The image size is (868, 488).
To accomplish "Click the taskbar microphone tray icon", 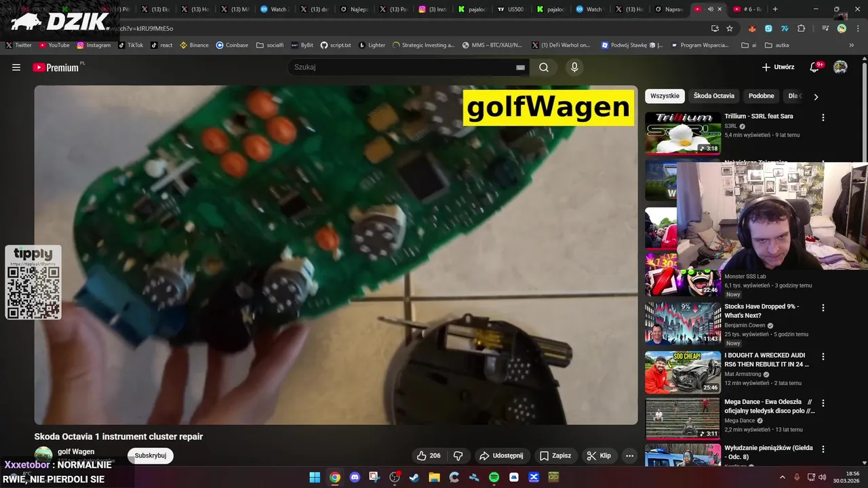I will (797, 477).
